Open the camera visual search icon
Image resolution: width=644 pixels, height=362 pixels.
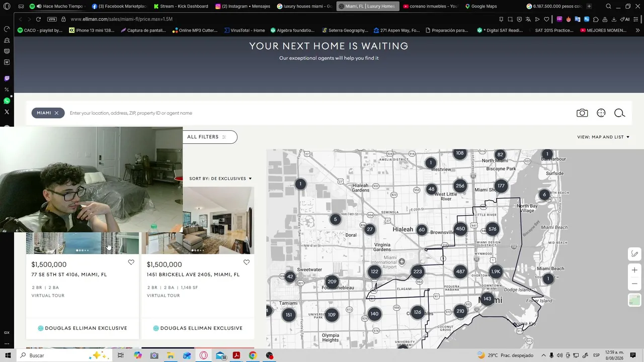click(x=582, y=113)
